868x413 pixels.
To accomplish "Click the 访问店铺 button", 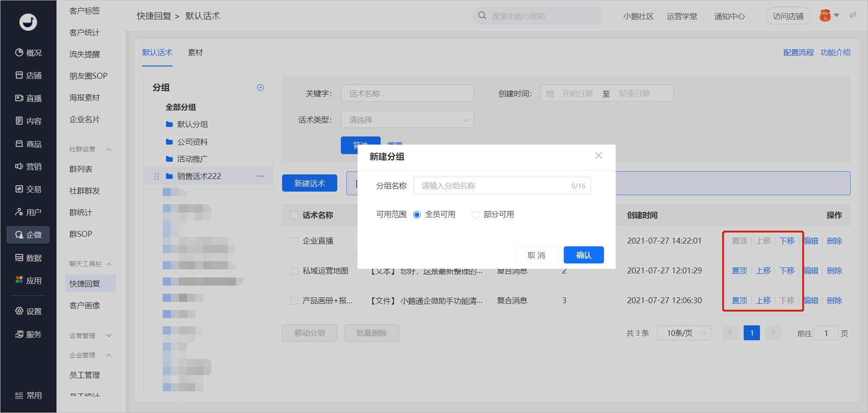I will pos(788,16).
